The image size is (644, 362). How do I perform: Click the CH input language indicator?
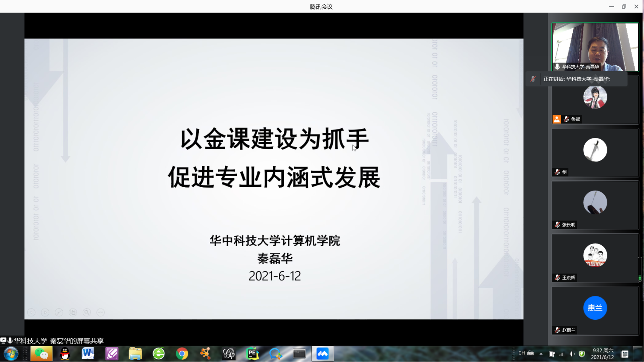click(x=522, y=353)
